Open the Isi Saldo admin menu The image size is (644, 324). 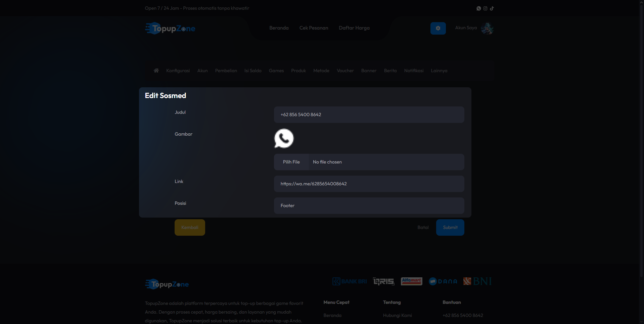tap(253, 71)
